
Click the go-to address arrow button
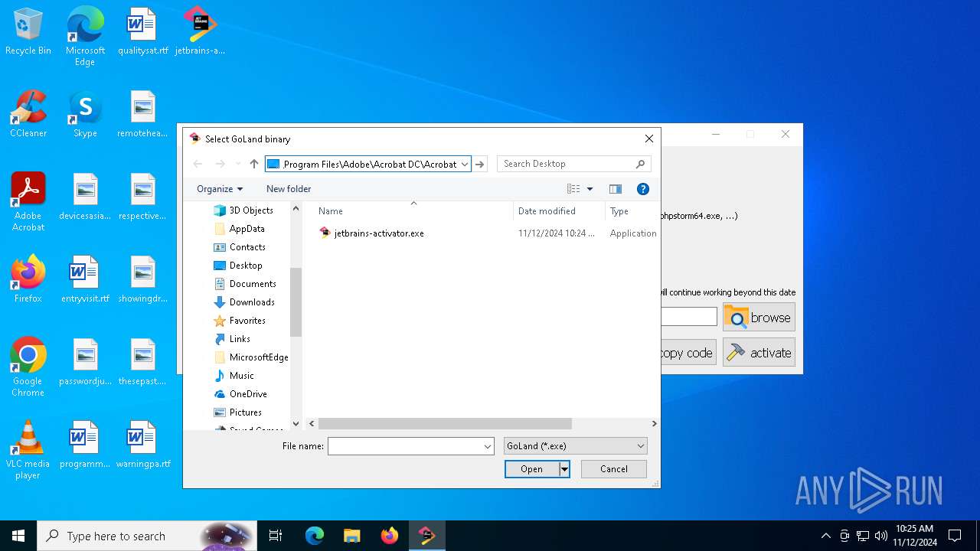[480, 164]
